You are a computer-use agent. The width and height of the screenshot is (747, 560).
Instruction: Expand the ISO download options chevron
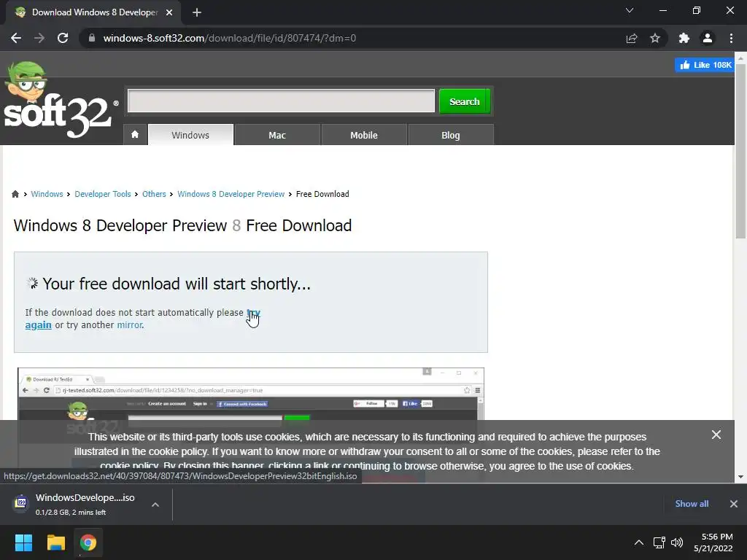coord(155,505)
